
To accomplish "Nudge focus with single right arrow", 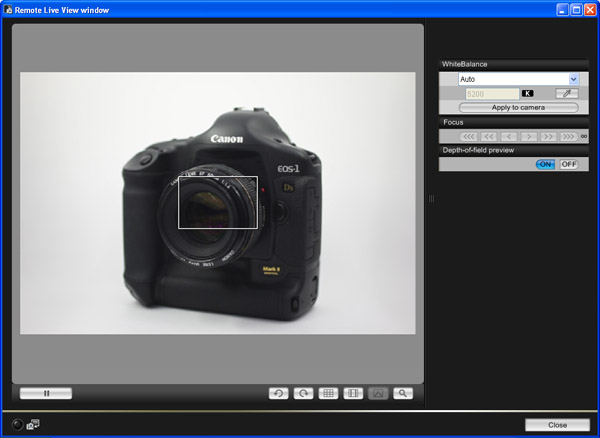I will pyautogui.click(x=528, y=136).
